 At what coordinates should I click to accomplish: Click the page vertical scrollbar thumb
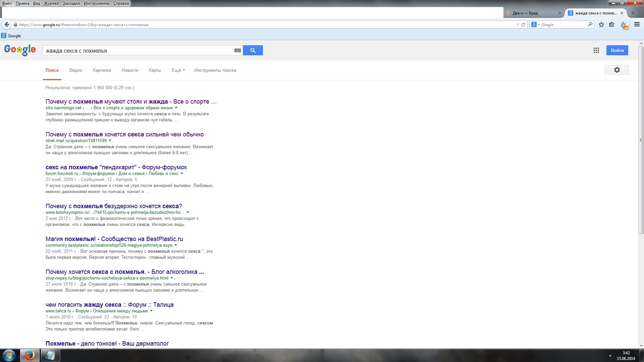coord(641,141)
